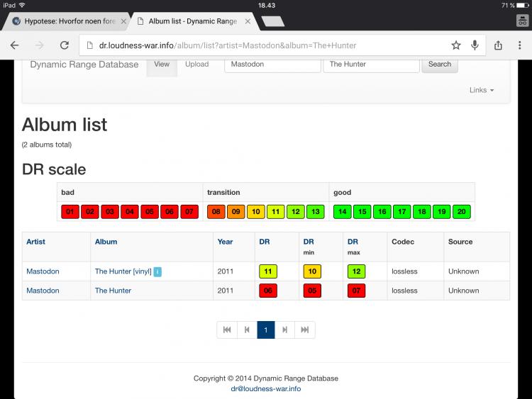Click the '(2 albums total)' text
This screenshot has width=532, height=399.
tap(47, 145)
